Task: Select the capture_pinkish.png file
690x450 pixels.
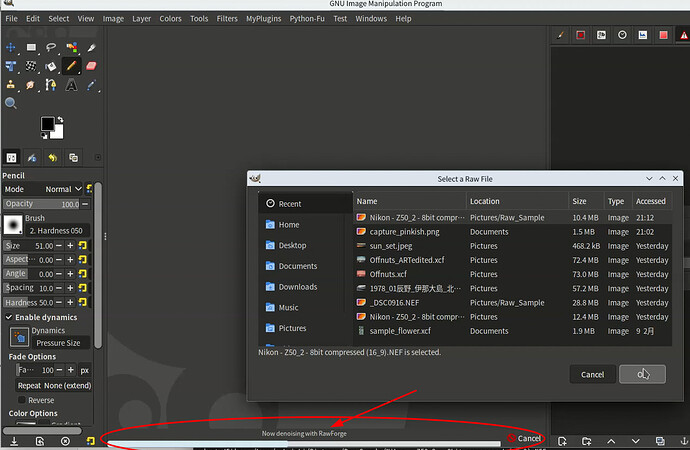Action: pos(513,232)
